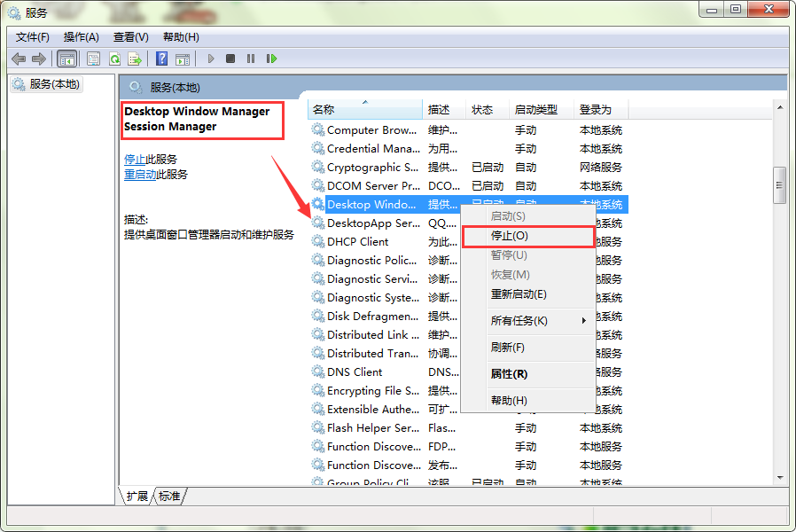Viewport: 796px width, 532px height.
Task: Expand the 所有任务(K) submenu
Action: tap(527, 320)
